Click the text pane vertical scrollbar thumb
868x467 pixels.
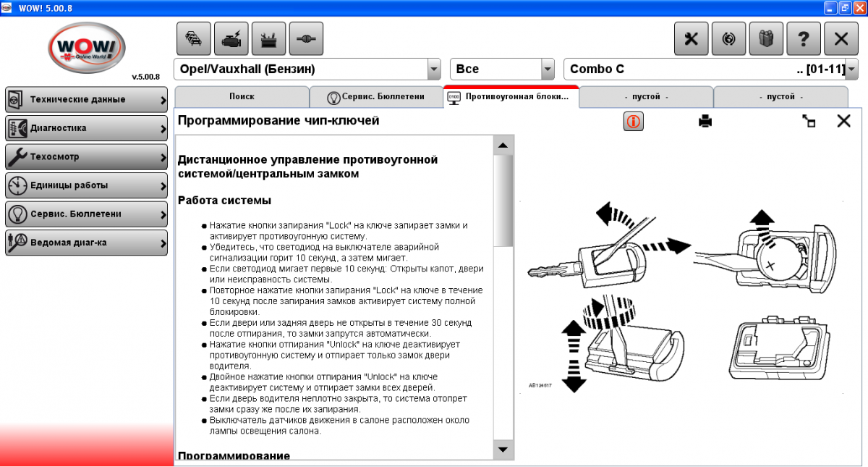pos(503,201)
